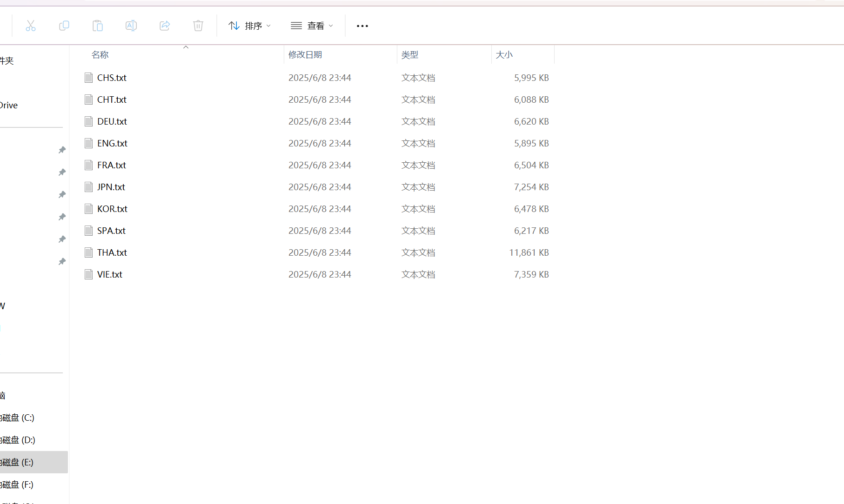The width and height of the screenshot is (844, 504).
Task: Click the 5,995 KB size value
Action: click(x=531, y=78)
